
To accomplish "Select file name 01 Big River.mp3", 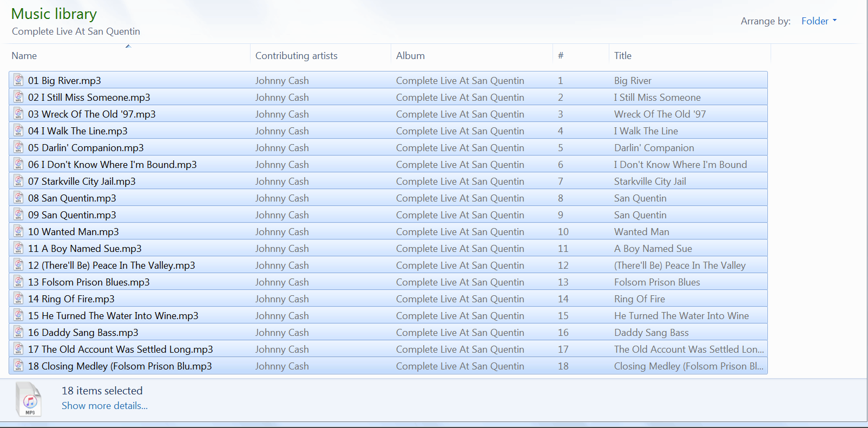I will pos(64,81).
